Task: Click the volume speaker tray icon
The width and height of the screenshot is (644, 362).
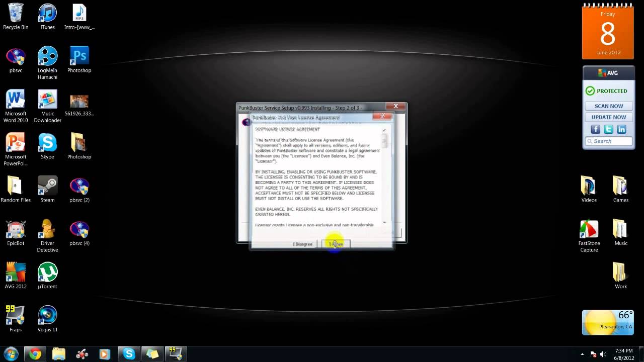Action: (602, 354)
